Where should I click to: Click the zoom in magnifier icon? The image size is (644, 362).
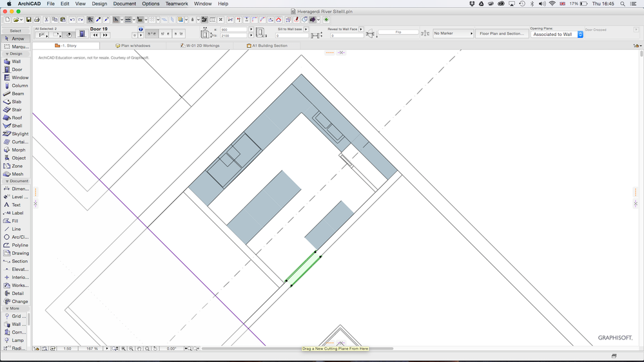[123, 348]
